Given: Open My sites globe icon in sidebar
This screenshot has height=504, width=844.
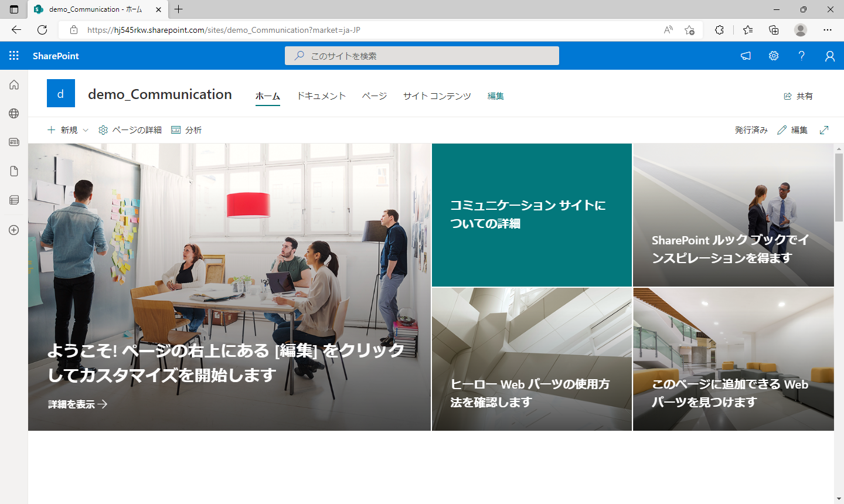Looking at the screenshot, I should coord(14,114).
